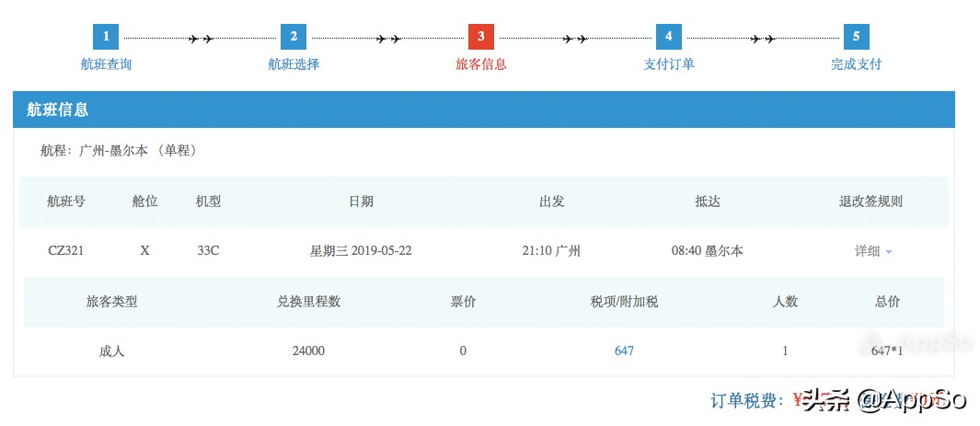Click the 票价 column header
The image size is (980, 426).
[463, 302]
